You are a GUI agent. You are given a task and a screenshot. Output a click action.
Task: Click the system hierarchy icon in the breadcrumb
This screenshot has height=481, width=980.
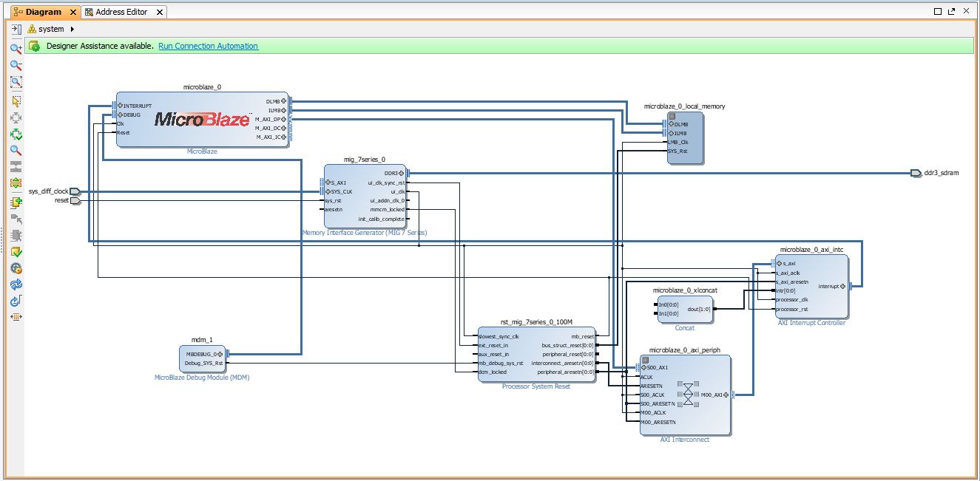33,29
